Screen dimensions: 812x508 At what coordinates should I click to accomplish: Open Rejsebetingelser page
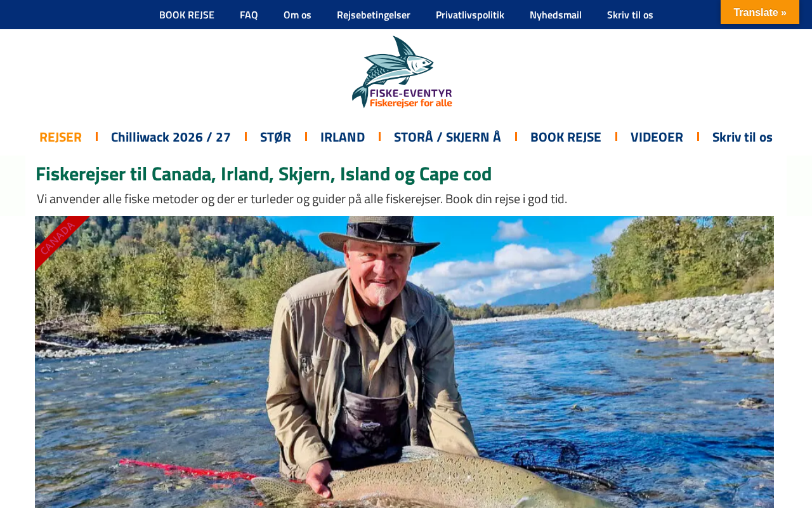(374, 15)
